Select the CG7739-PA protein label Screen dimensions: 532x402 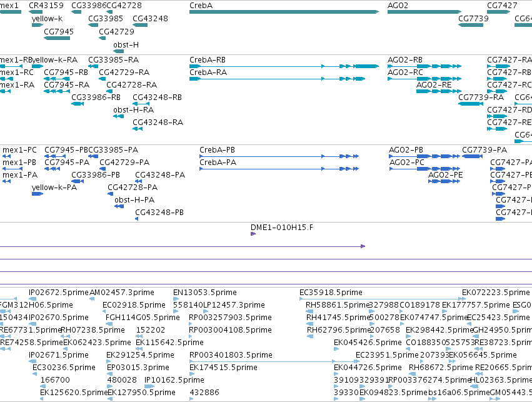pos(484,150)
